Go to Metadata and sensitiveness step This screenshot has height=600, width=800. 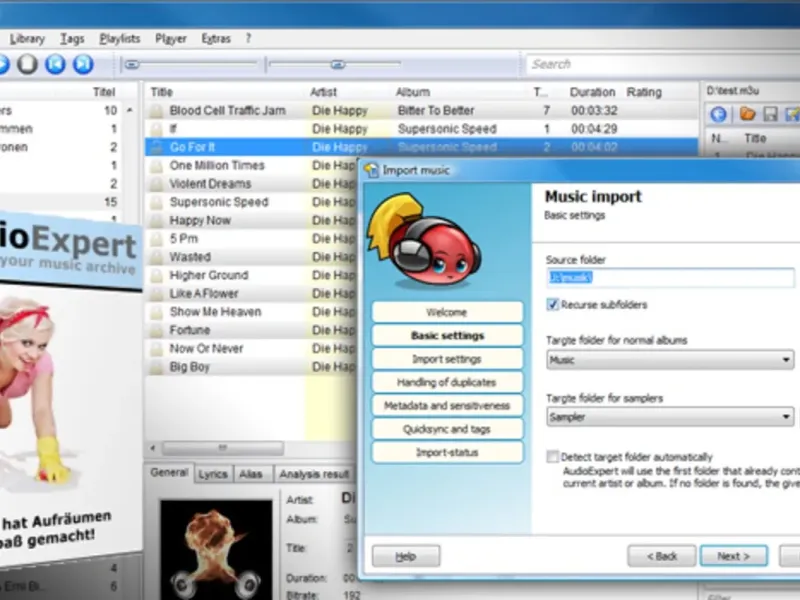coord(447,406)
